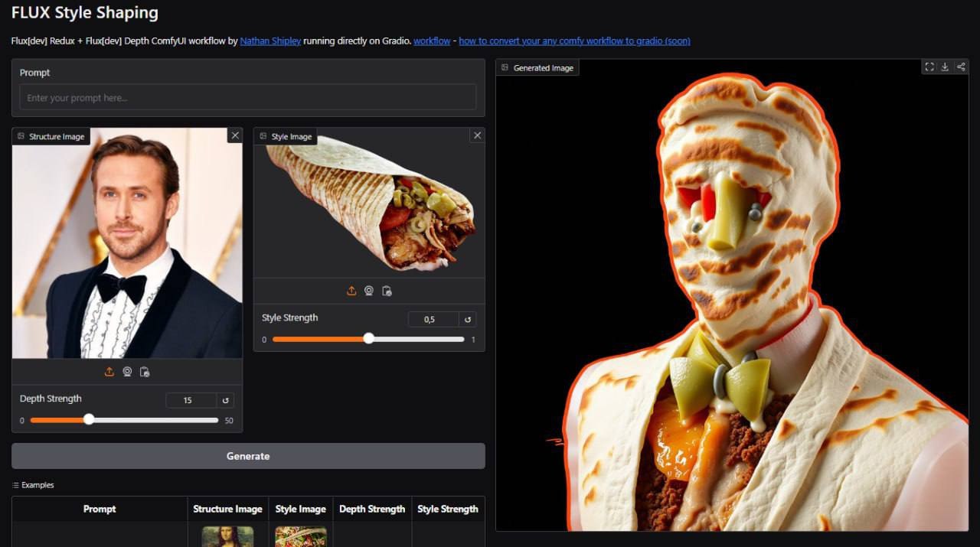Click webcam icon under Structure Image

127,372
